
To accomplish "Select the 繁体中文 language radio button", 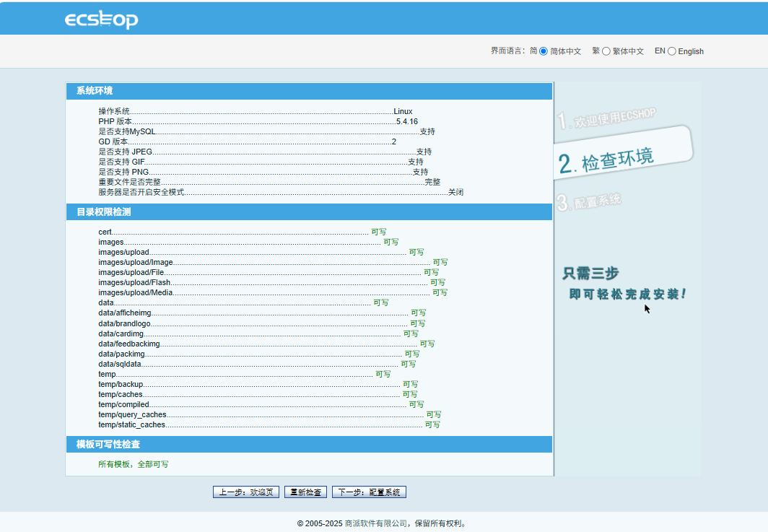I will click(606, 51).
